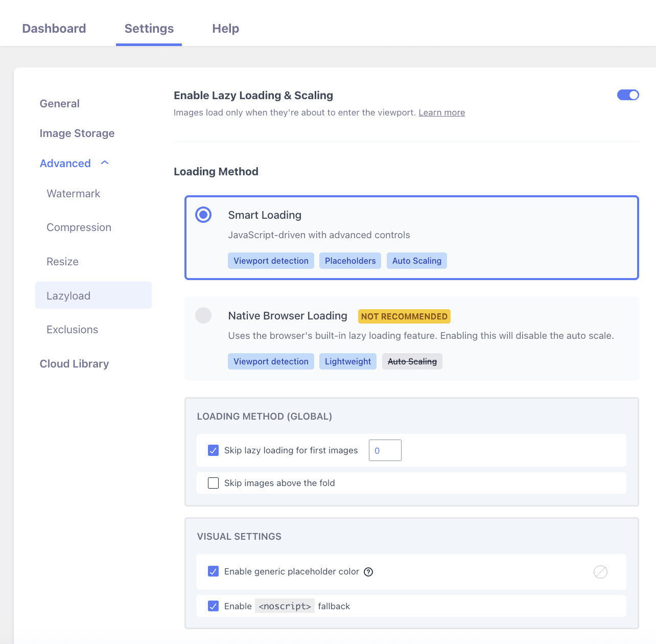Open the Cloud Library section
Screen dimensions: 656x644
click(75, 364)
